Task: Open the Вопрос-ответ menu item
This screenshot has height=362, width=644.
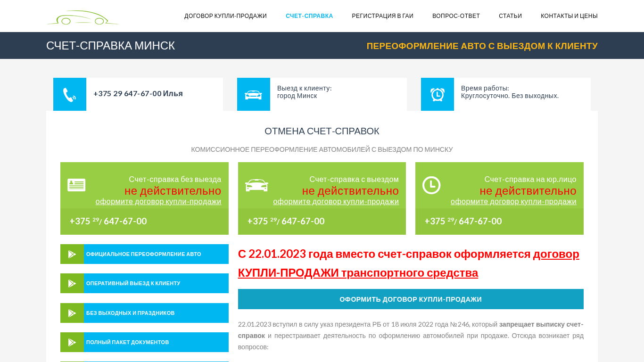Action: (x=456, y=16)
